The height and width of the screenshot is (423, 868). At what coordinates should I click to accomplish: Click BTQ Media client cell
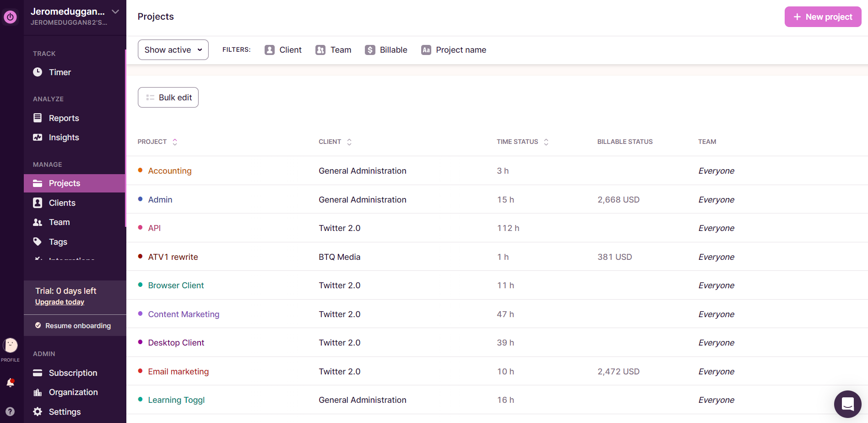point(340,257)
